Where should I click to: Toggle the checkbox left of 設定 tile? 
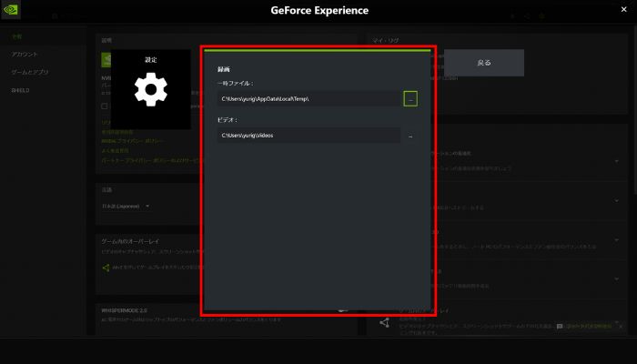(105, 106)
